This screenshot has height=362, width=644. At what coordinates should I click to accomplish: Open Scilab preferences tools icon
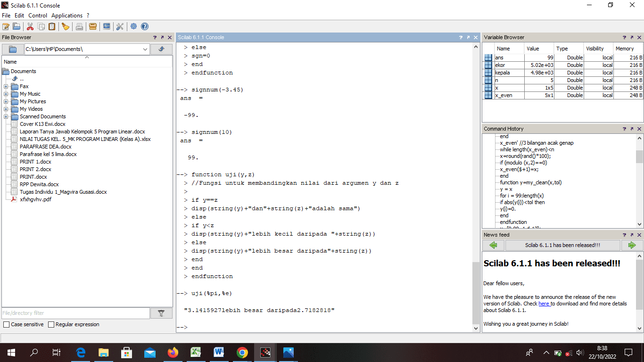120,26
